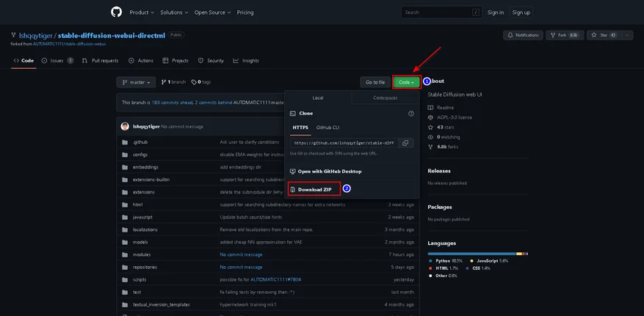Open forked source AUTOMATIC1111/stable-diffusion-webui link
This screenshot has height=316, width=644.
70,43
